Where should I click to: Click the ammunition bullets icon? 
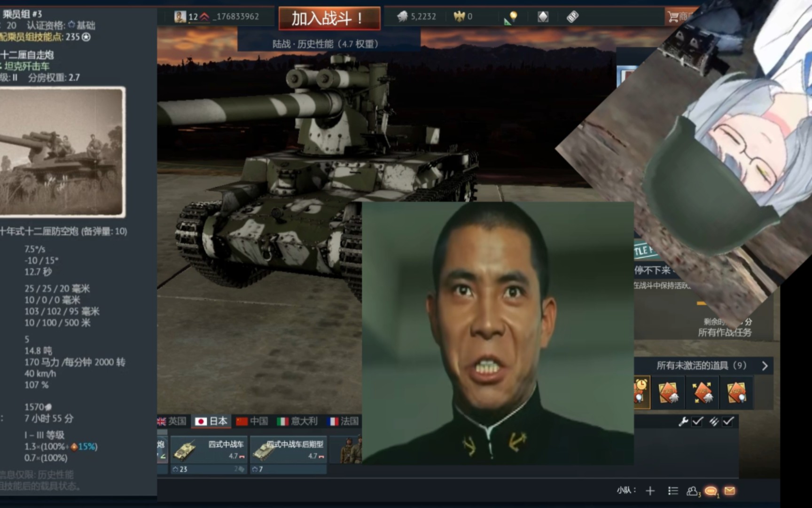point(714,421)
